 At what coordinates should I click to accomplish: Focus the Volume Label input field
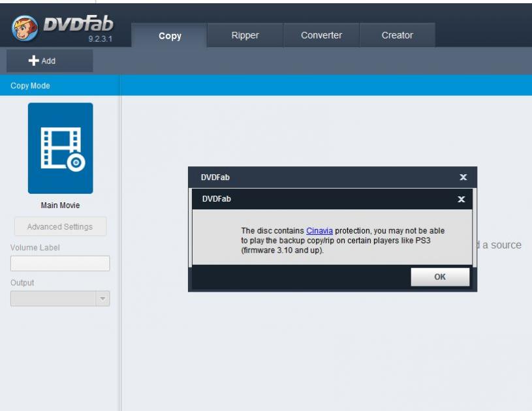[60, 264]
